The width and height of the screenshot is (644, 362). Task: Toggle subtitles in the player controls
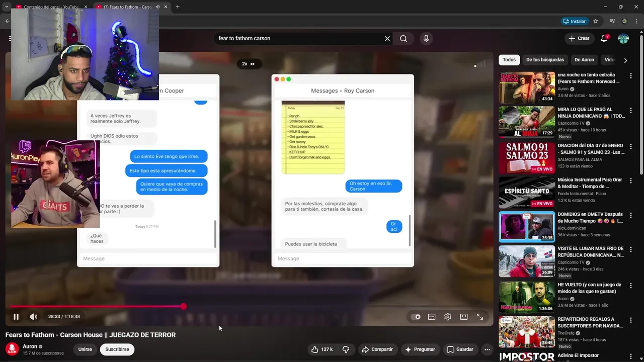tap(432, 317)
